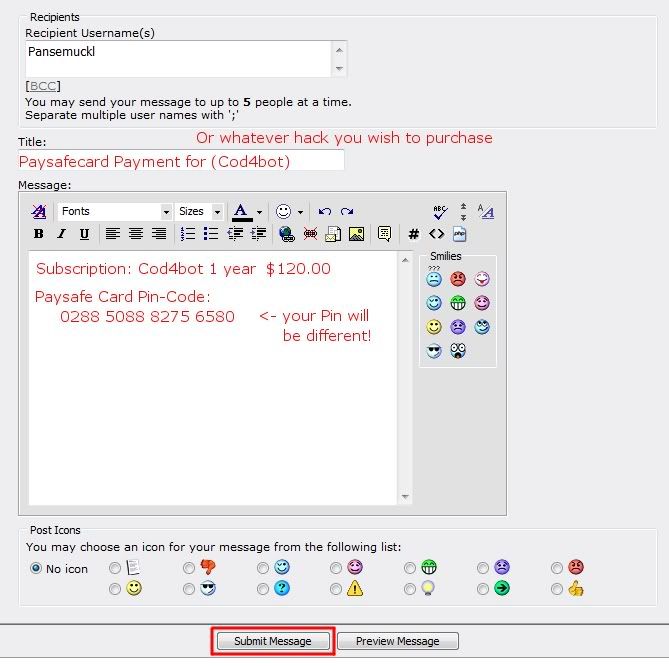Open the BCC link
The width and height of the screenshot is (669, 666).
click(43, 86)
